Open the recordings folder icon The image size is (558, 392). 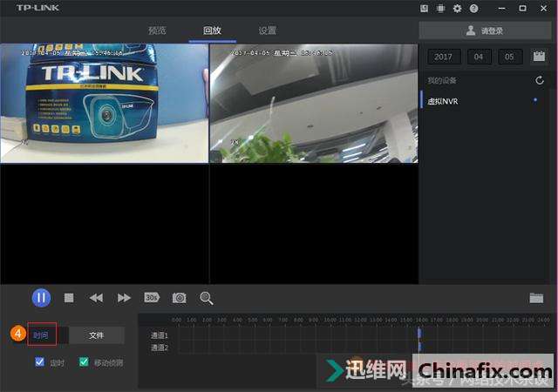(536, 298)
